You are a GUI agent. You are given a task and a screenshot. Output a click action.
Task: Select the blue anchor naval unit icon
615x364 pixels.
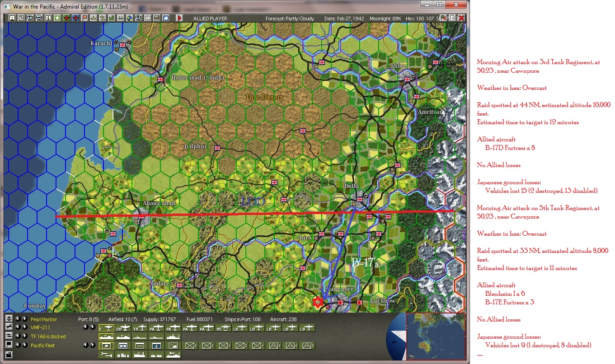coord(157,346)
